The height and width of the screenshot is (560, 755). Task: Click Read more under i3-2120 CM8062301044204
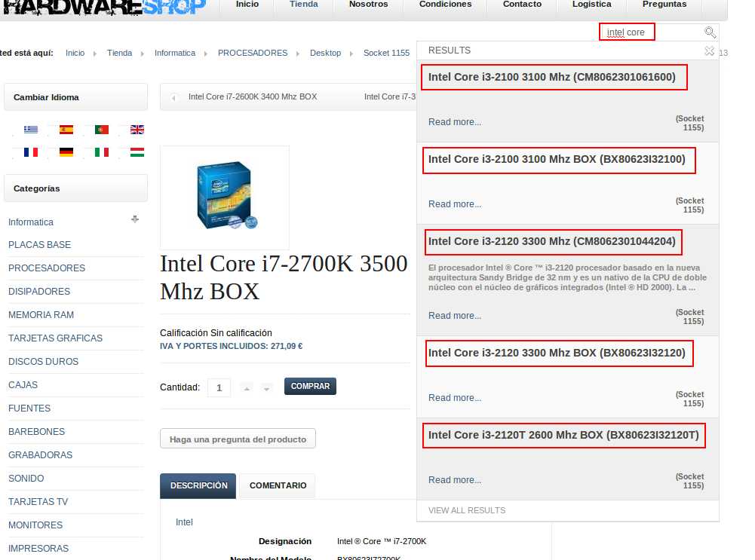click(x=455, y=316)
